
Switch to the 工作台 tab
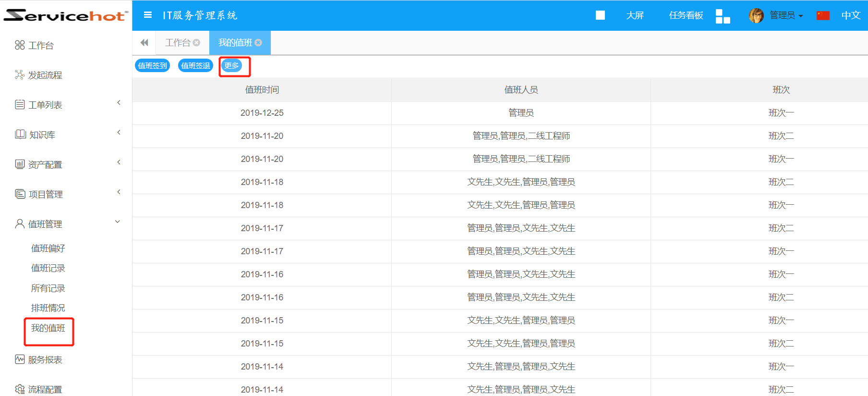point(178,43)
